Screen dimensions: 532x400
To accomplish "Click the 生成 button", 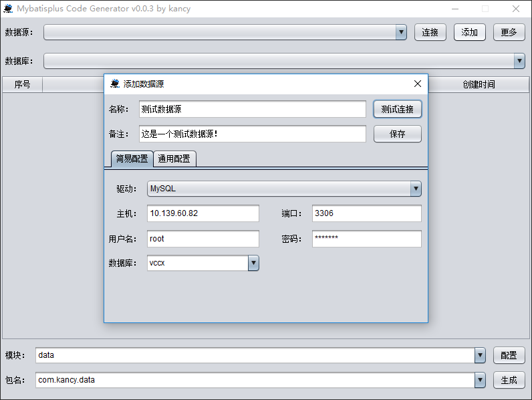I will (509, 380).
